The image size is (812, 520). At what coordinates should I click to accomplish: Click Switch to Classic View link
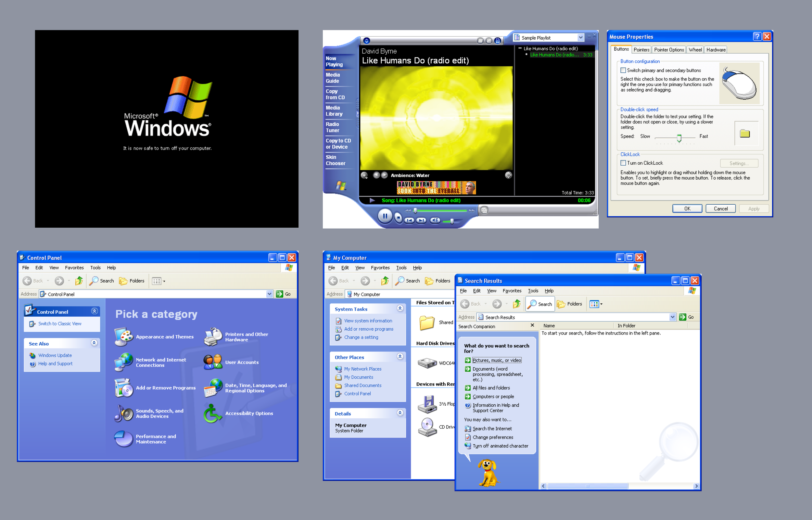[60, 323]
